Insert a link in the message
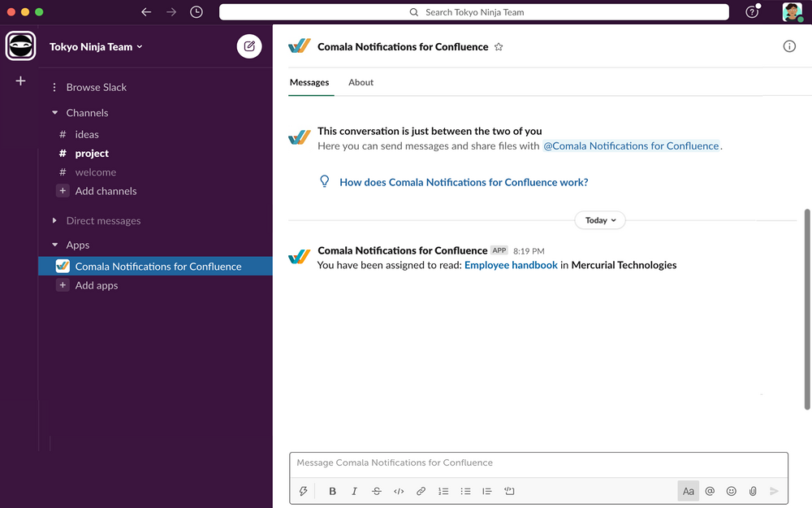 [421, 491]
